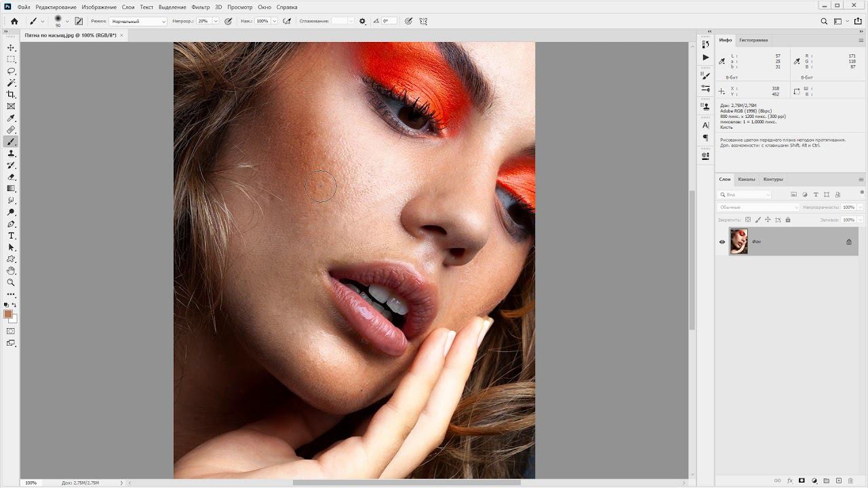Open the Слои menu in the menu bar
Screen dimensions: 868x488
[128, 7]
